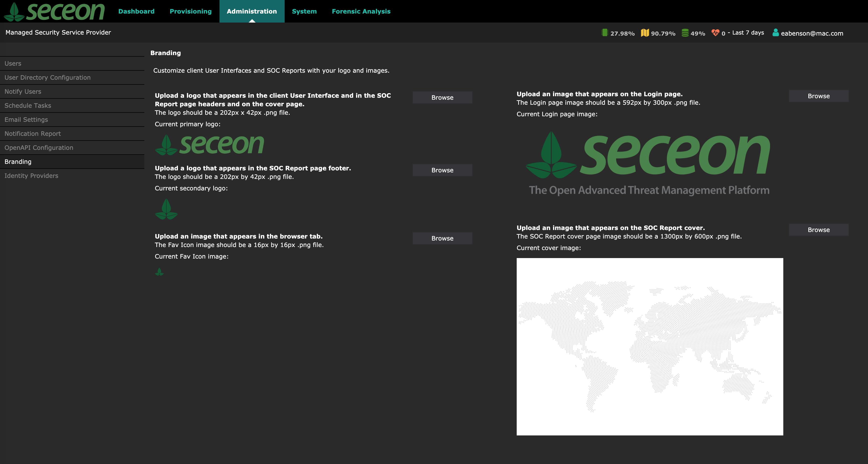Click the world map cover image thumbnail
The height and width of the screenshot is (464, 868).
coord(650,346)
